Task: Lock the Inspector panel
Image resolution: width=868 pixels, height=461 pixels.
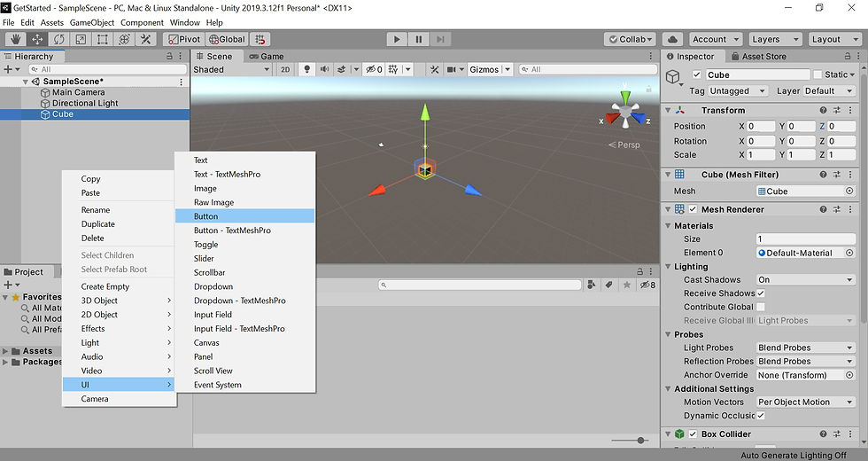Action: (x=848, y=56)
